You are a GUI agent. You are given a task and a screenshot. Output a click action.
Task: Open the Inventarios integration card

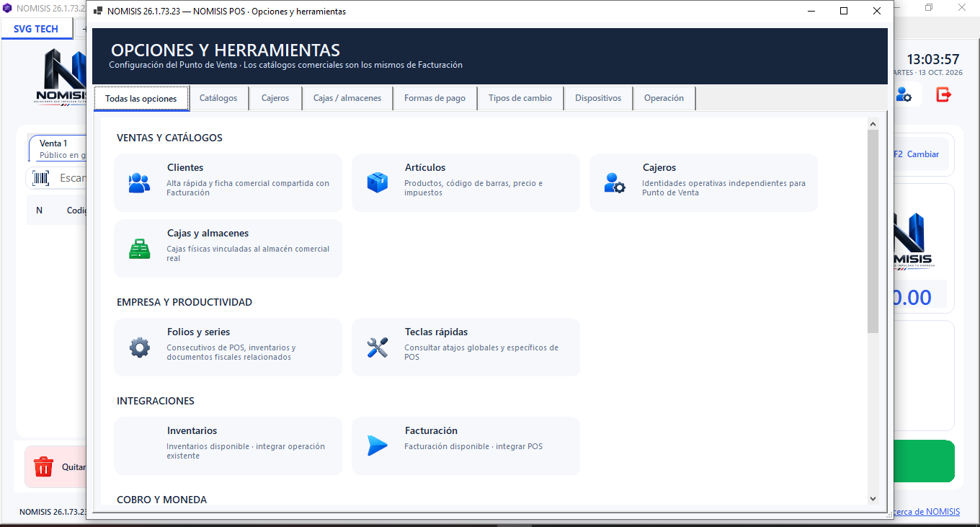click(x=228, y=446)
